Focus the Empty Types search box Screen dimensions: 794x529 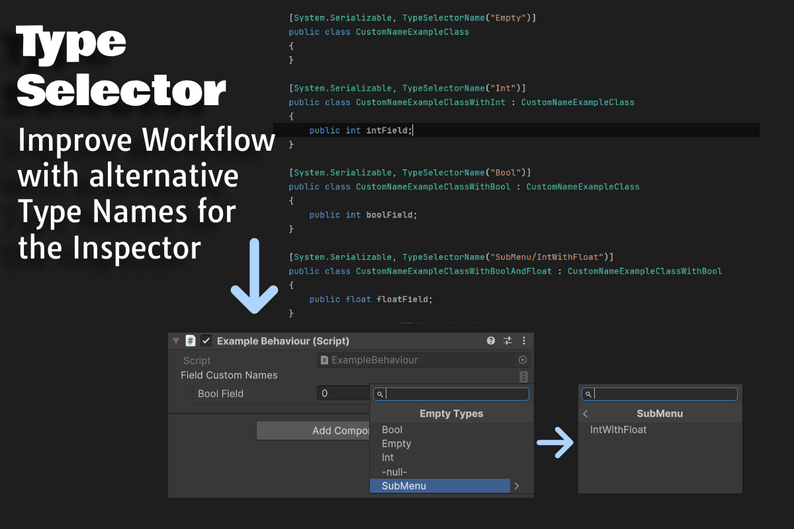coord(451,394)
